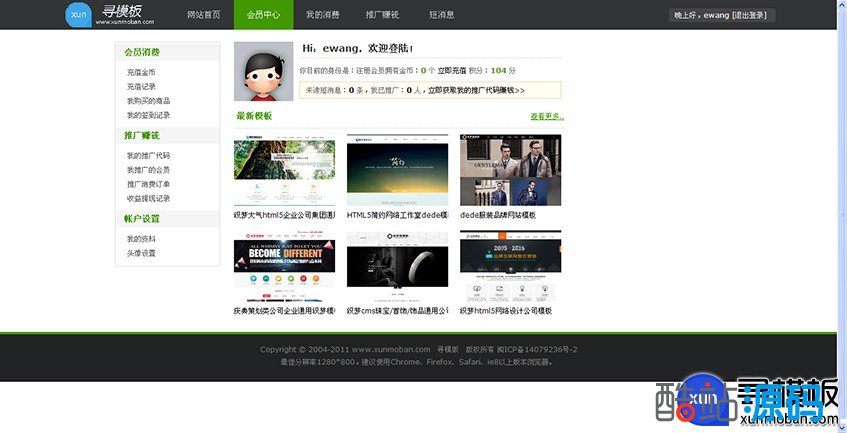Open 收益提现记录 sidebar link
This screenshot has width=847, height=433.
coord(148,198)
